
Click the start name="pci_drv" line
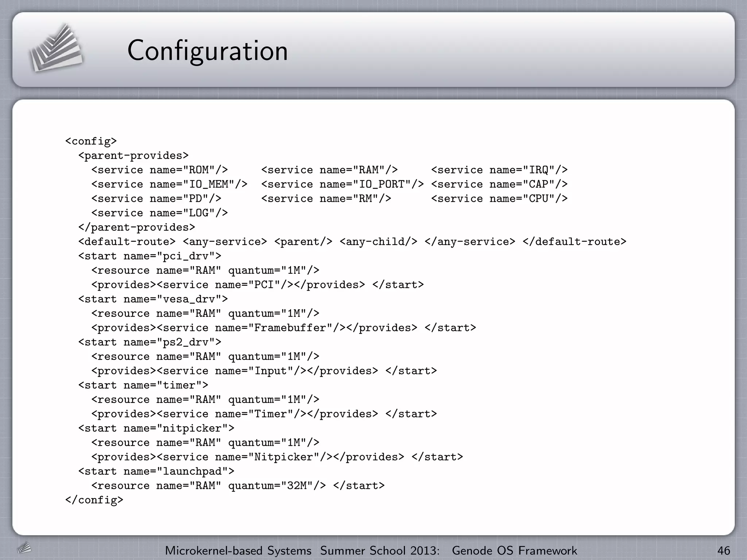click(150, 256)
